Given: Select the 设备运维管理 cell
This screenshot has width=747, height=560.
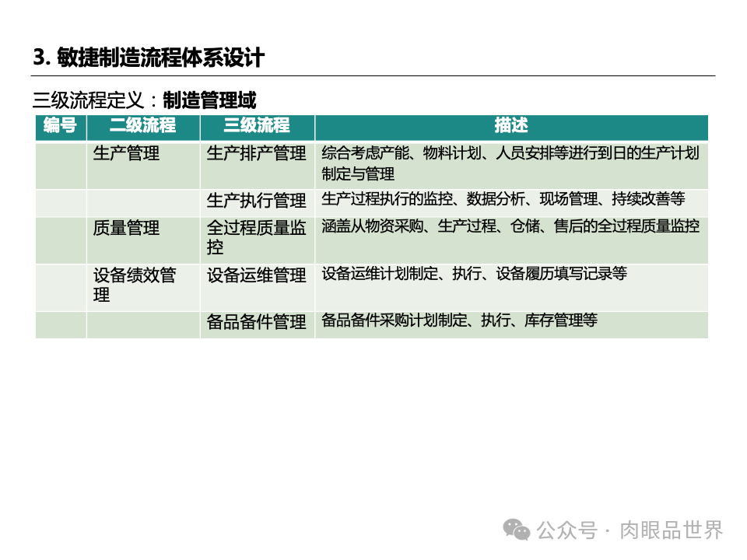Looking at the screenshot, I should coord(258,287).
